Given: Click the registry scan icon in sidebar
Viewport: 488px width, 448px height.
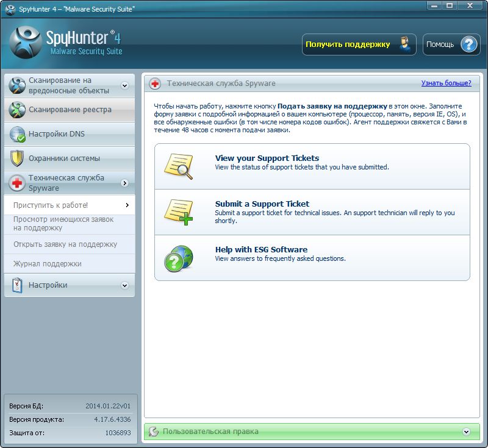Looking at the screenshot, I should (x=17, y=110).
